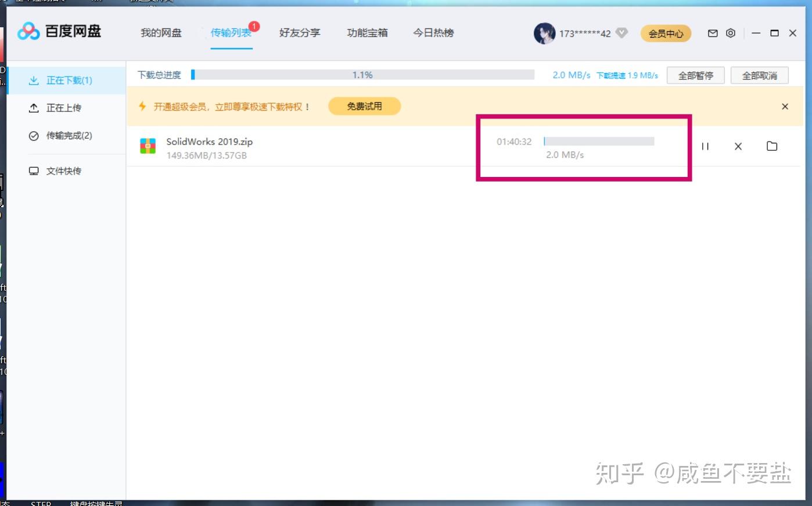Click the 149.36MB/13.57GB size text
This screenshot has width=812, height=506.
tap(206, 156)
